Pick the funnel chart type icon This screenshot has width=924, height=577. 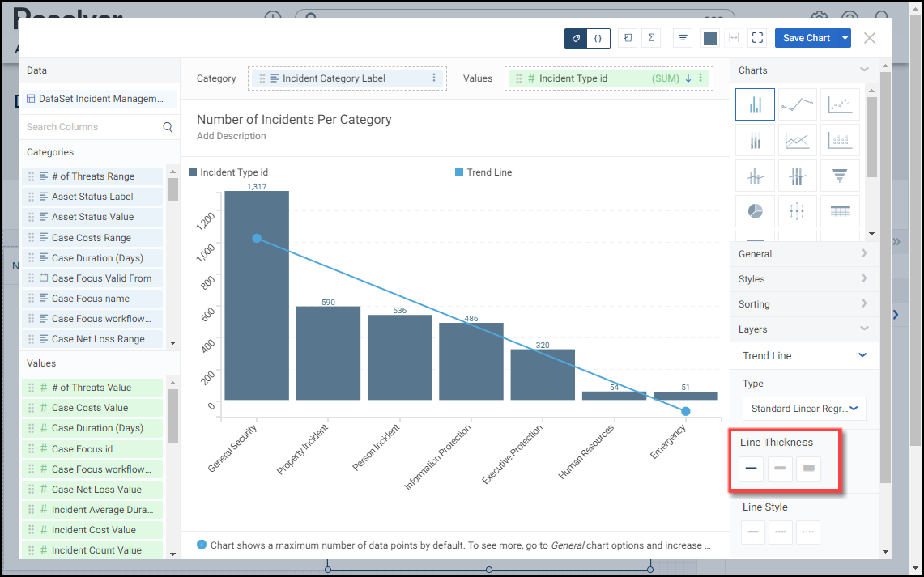click(840, 176)
